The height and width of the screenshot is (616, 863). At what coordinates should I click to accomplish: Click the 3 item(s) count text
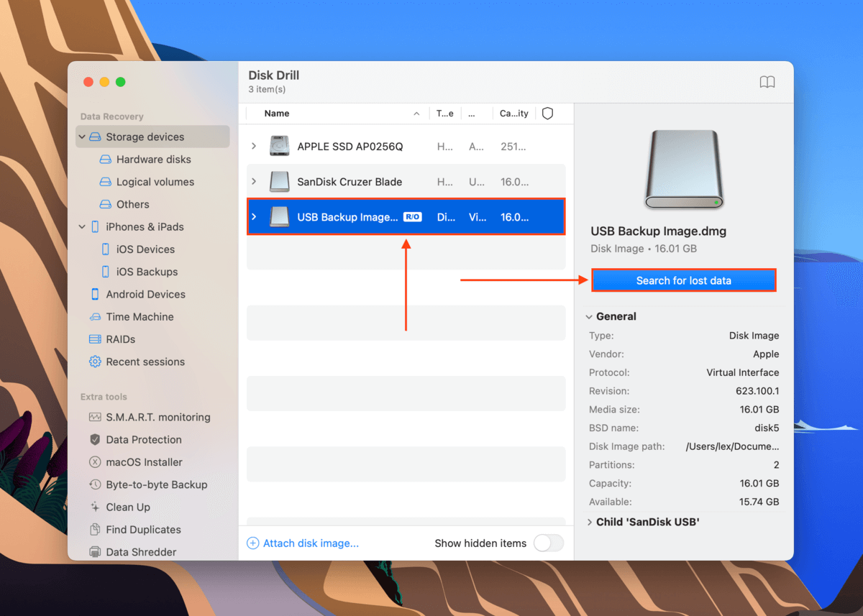pos(267,89)
